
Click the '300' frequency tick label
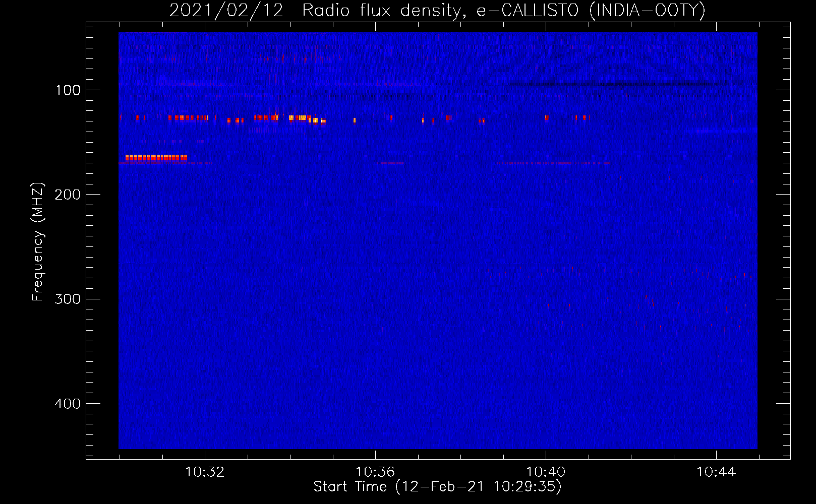coord(68,299)
